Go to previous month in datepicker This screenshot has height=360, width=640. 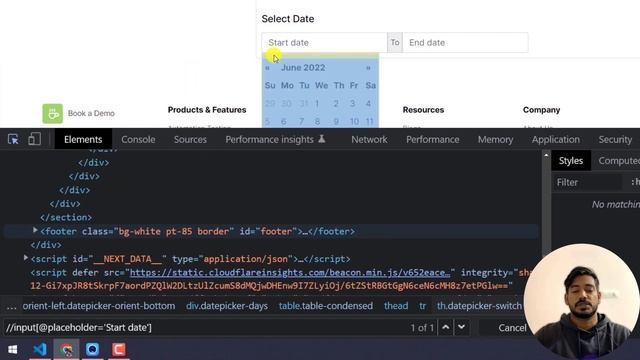coord(267,68)
